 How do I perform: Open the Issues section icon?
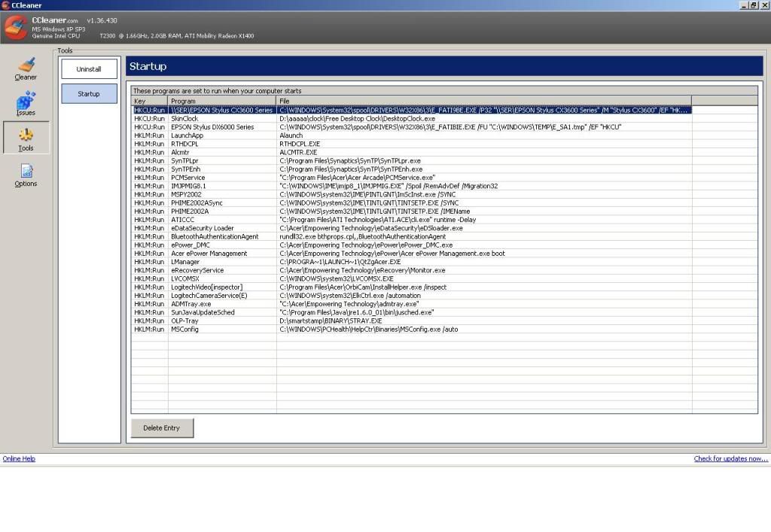pos(26,104)
